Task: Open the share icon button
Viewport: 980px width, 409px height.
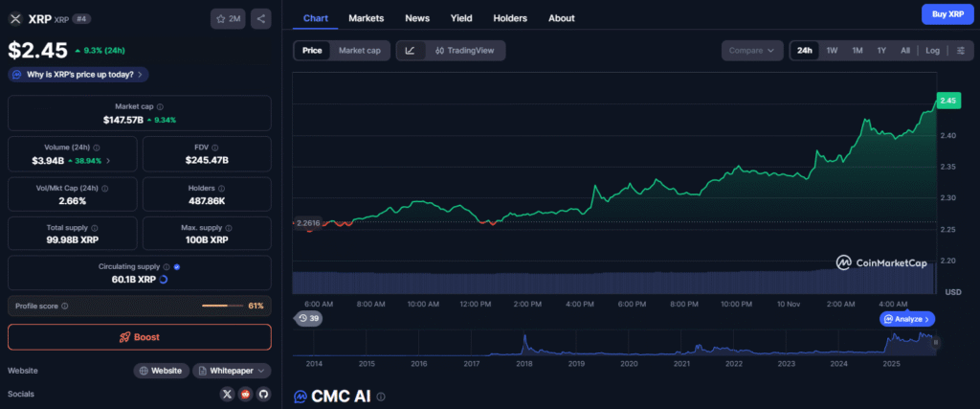Action: 260,19
